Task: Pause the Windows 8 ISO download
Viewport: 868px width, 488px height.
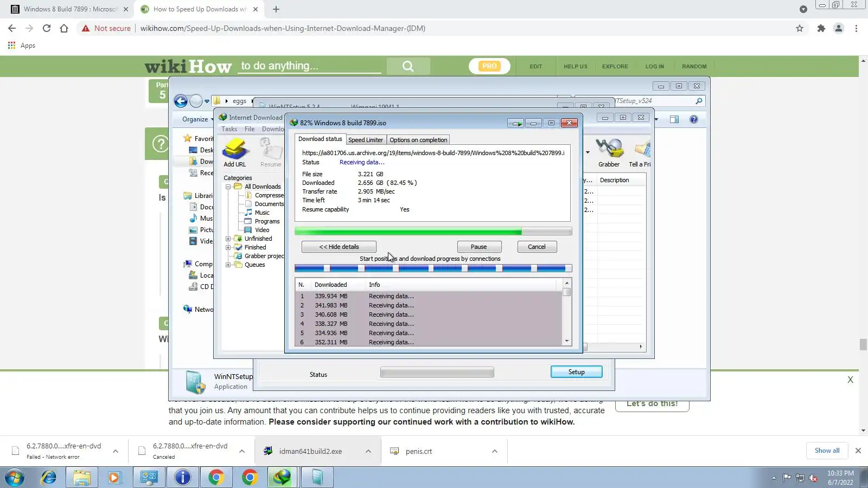Action: click(479, 247)
